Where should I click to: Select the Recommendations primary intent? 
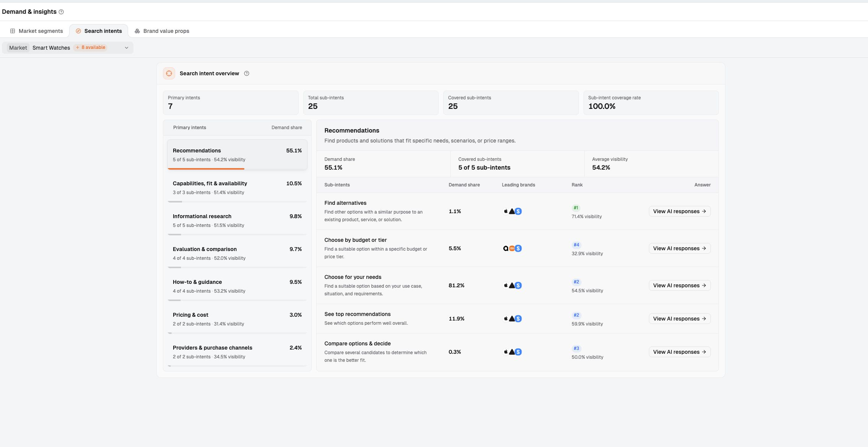click(x=237, y=155)
